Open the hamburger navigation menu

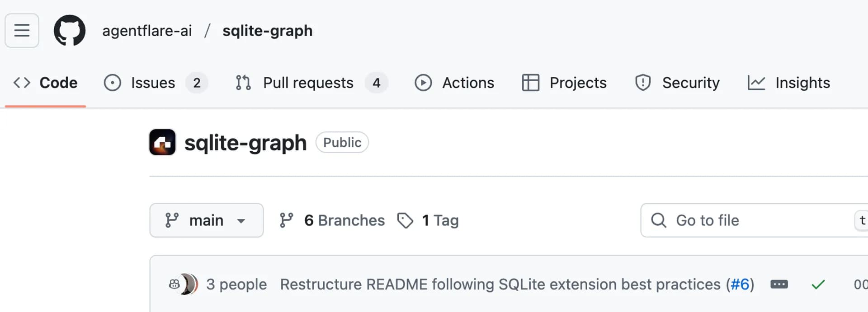point(22,31)
